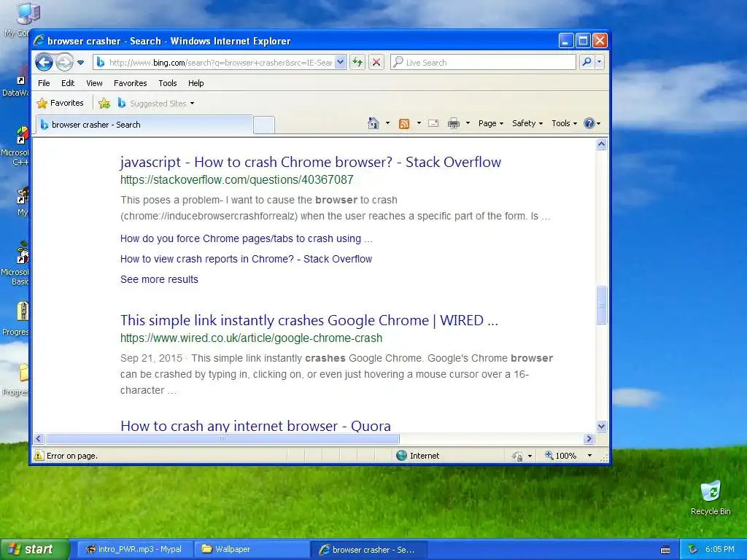
Task: Open the Stack Overflow crash Chrome result
Action: pyautogui.click(x=311, y=162)
